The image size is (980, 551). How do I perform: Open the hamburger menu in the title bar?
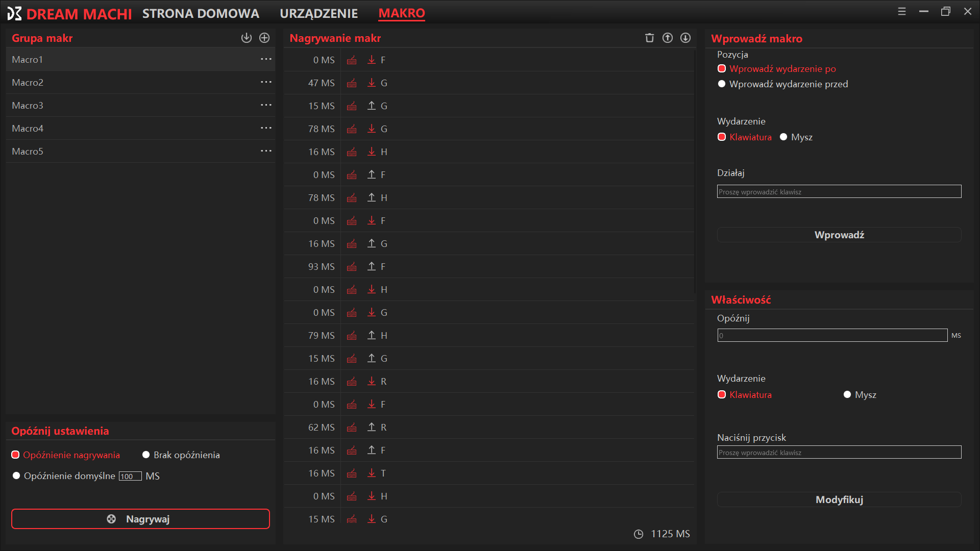(x=902, y=11)
